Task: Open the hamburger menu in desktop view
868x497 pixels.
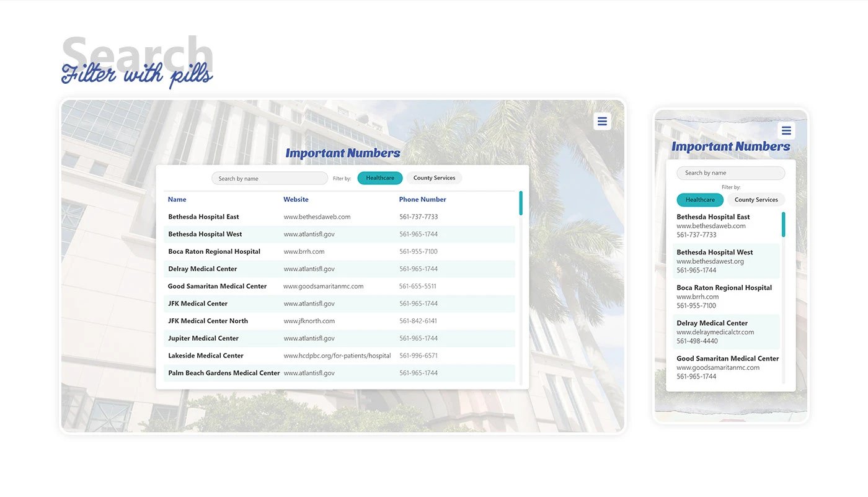Action: click(602, 121)
